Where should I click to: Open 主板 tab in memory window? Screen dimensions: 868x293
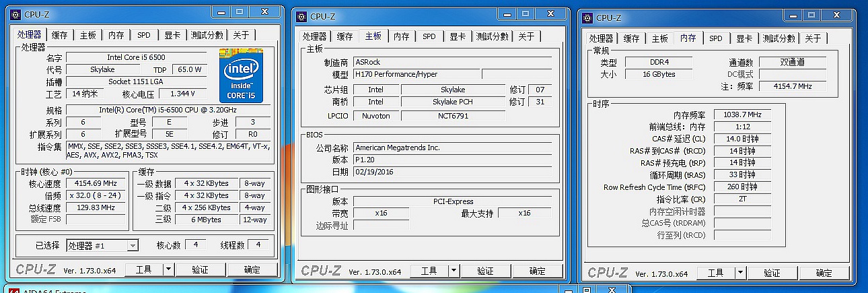tap(659, 38)
